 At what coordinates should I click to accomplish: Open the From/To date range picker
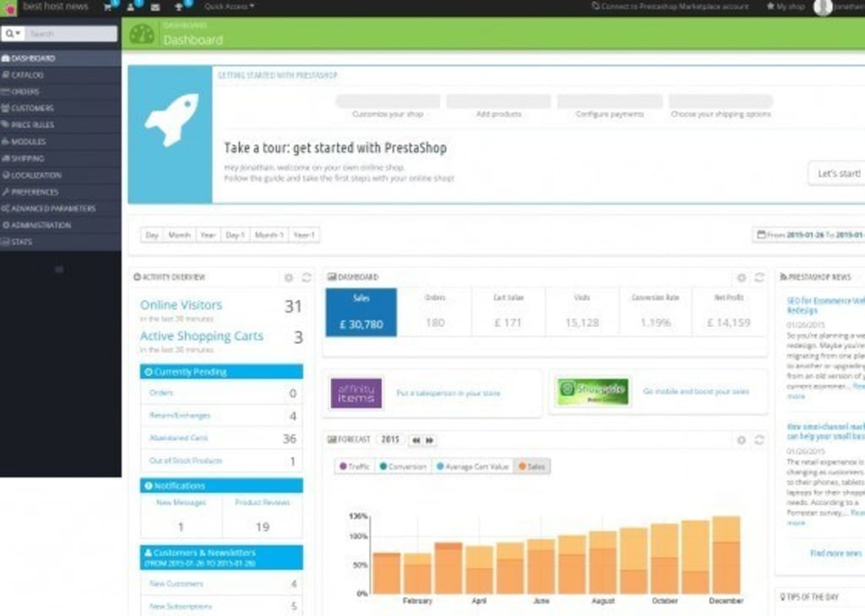(x=809, y=235)
